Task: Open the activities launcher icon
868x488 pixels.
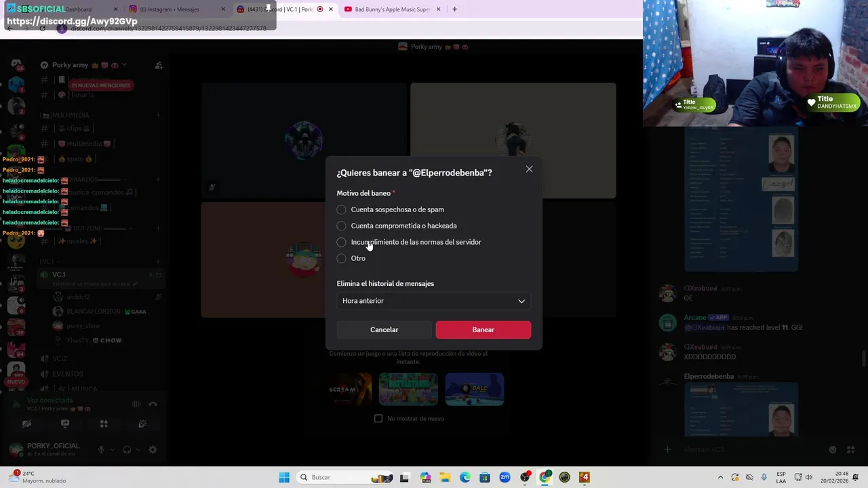Action: [x=104, y=424]
